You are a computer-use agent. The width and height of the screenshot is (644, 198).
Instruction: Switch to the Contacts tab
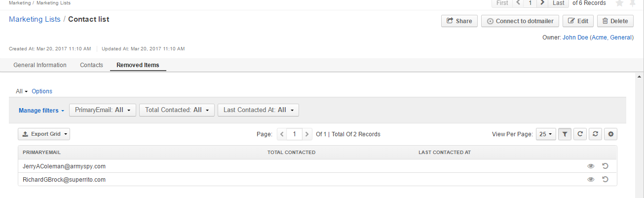tap(91, 65)
